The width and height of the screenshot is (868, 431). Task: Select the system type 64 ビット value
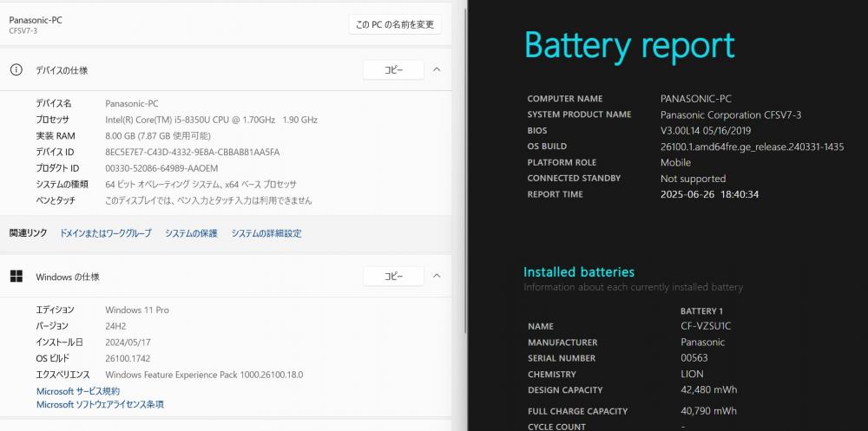pyautogui.click(x=201, y=184)
